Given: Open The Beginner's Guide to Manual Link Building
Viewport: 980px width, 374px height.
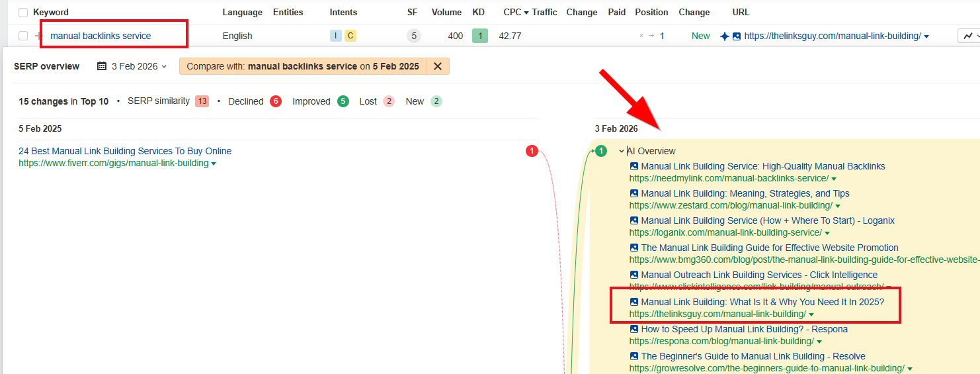Looking at the screenshot, I should point(753,356).
